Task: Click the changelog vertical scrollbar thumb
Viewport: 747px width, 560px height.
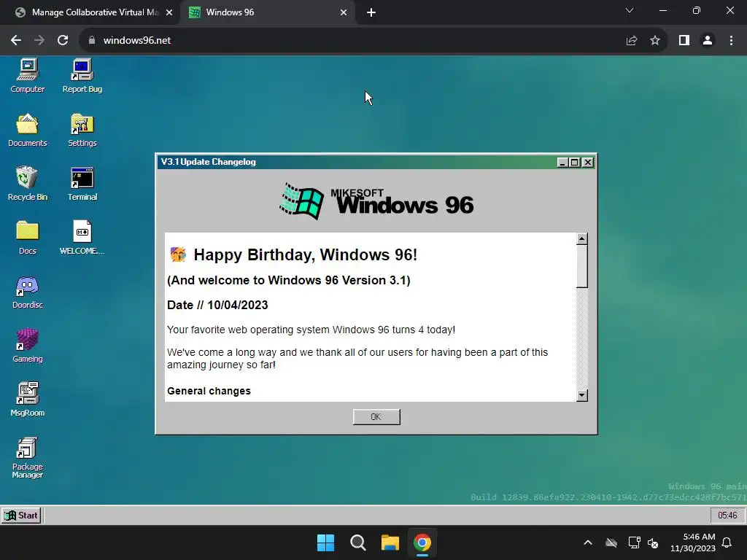Action: coord(581,266)
